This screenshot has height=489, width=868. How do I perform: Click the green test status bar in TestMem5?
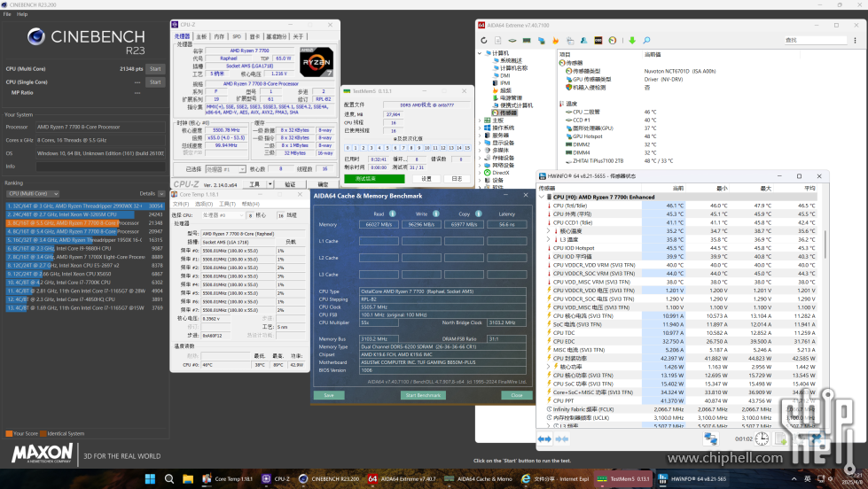point(374,179)
